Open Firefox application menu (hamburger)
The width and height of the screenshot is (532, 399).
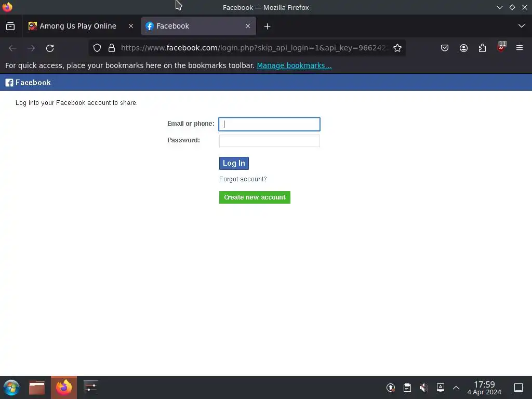tap(520, 48)
